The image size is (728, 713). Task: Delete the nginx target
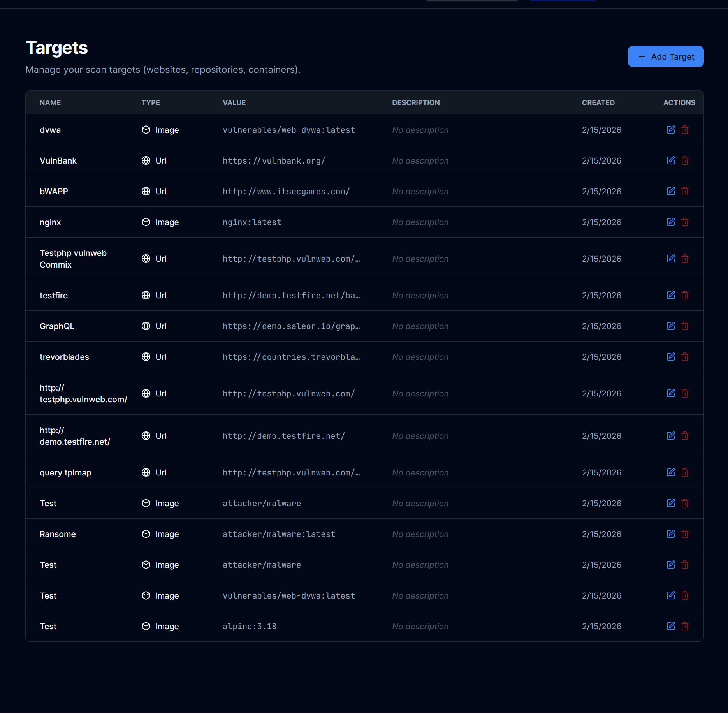coord(685,222)
